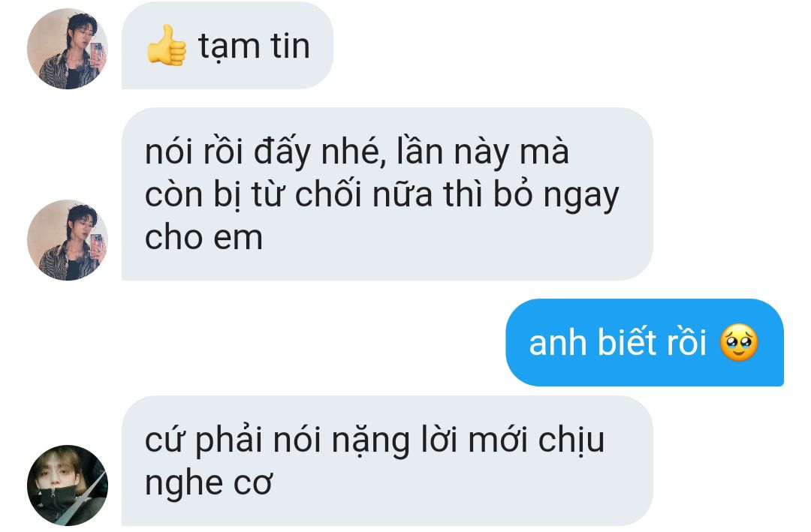Click the words "mới chịu" in last message

[x=536, y=441]
